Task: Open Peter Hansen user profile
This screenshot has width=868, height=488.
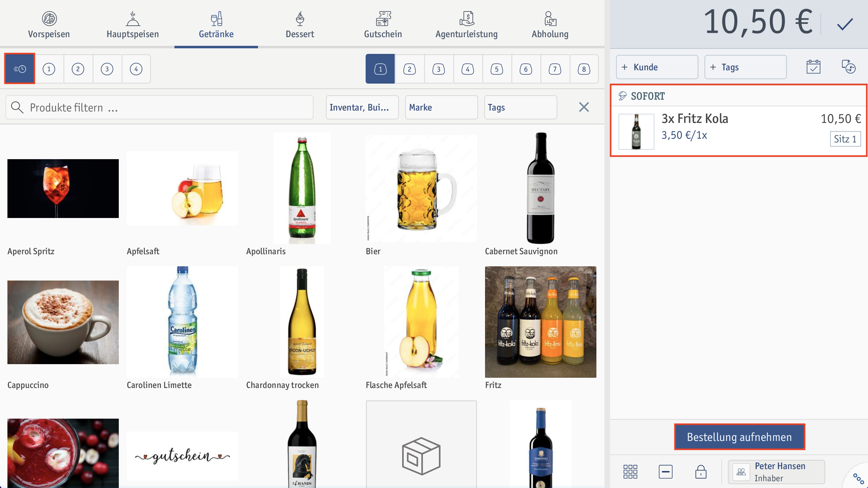Action: [776, 472]
